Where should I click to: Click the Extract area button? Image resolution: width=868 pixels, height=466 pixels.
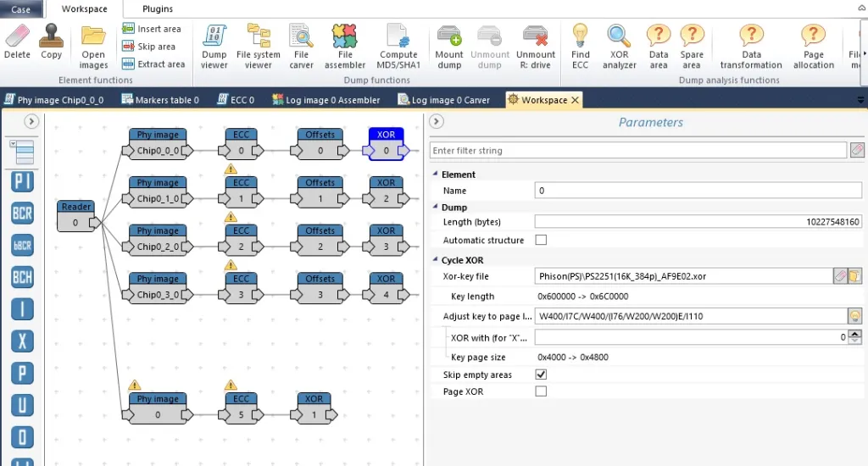pyautogui.click(x=154, y=64)
